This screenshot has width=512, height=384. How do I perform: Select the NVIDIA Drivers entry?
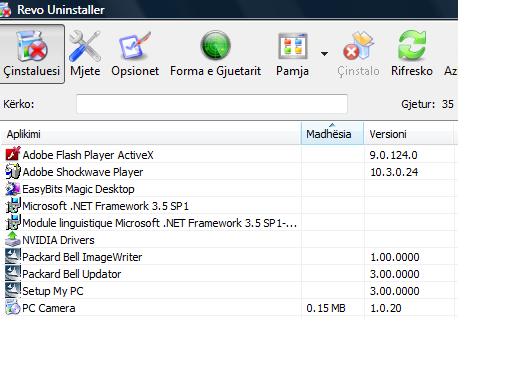228,240
